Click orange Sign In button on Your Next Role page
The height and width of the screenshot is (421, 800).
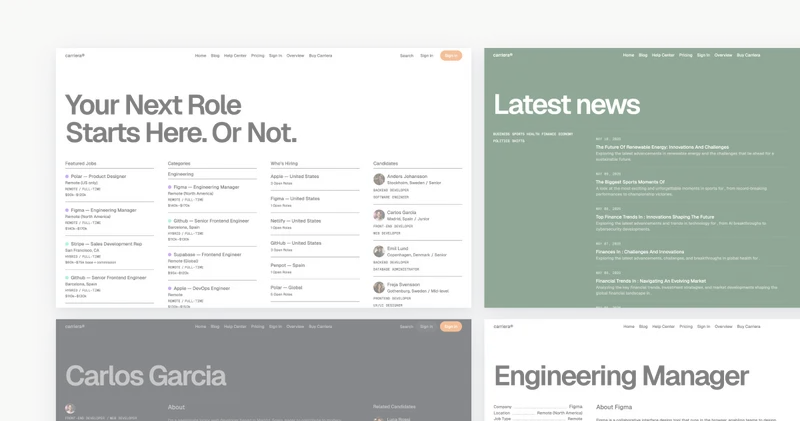pyautogui.click(x=451, y=56)
